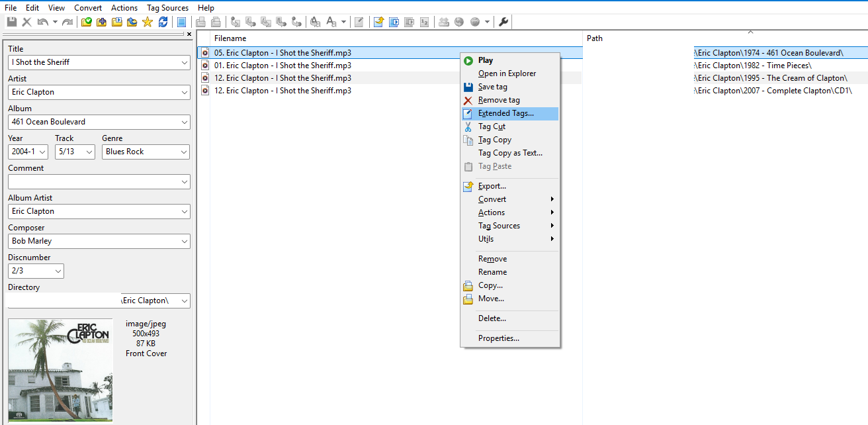Click the Save tag floppy disk toolbar icon
The image size is (868, 425).
(x=11, y=22)
